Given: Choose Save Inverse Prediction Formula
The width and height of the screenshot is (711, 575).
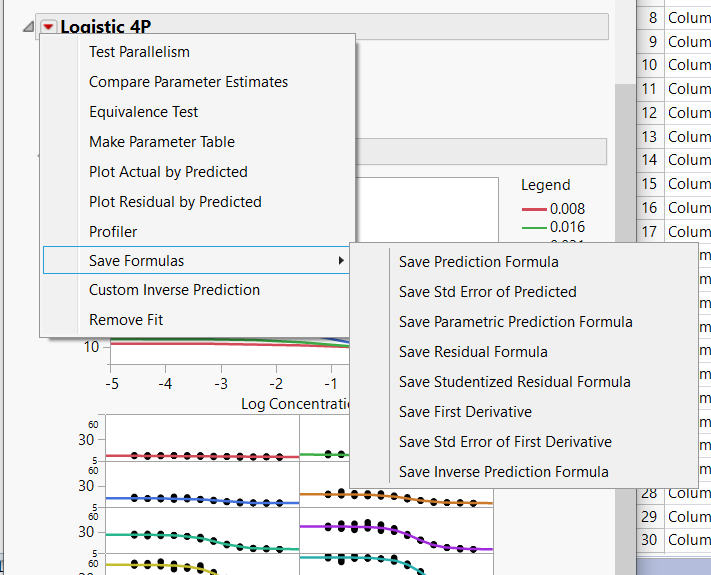Looking at the screenshot, I should point(503,472).
